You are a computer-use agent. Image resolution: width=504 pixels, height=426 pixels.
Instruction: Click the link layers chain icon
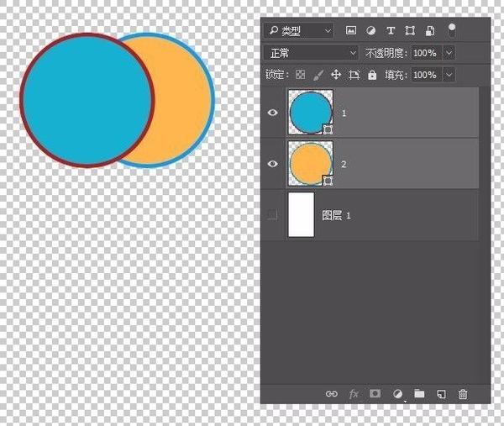click(332, 394)
